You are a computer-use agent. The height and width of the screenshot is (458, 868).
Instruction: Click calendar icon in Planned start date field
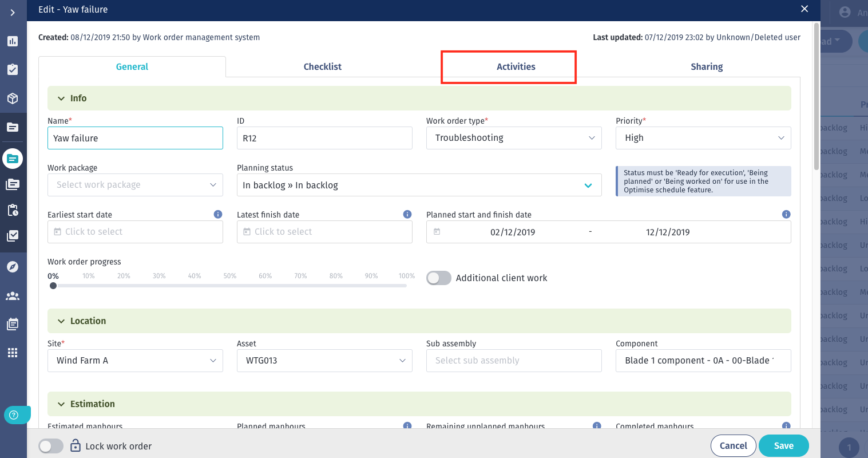[x=437, y=232]
